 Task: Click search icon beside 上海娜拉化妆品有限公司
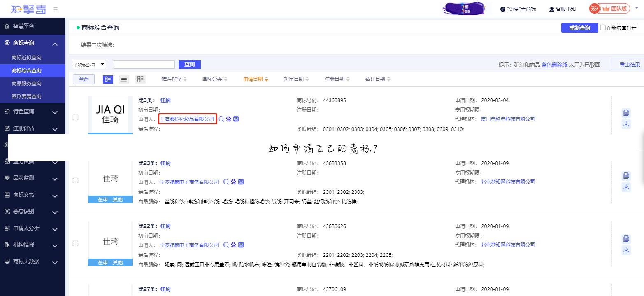[x=221, y=119]
